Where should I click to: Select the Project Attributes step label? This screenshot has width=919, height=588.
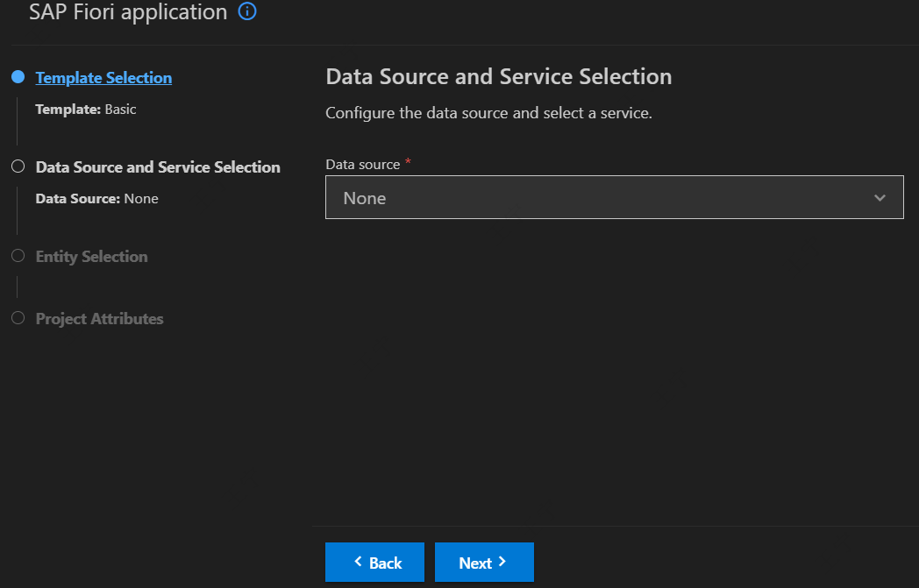(x=99, y=319)
